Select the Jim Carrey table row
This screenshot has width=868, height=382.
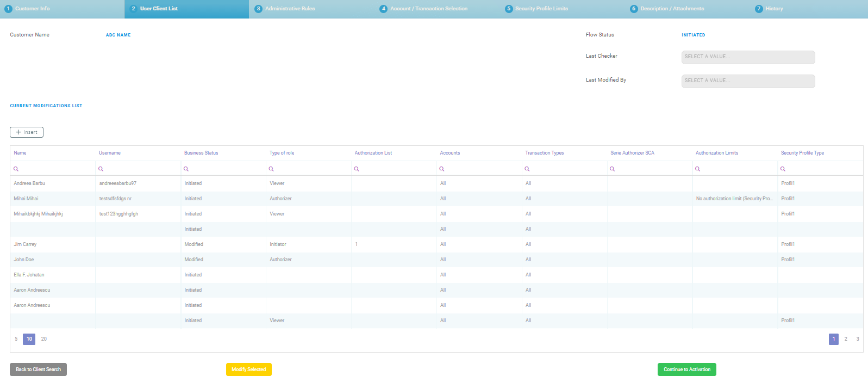click(x=26, y=244)
